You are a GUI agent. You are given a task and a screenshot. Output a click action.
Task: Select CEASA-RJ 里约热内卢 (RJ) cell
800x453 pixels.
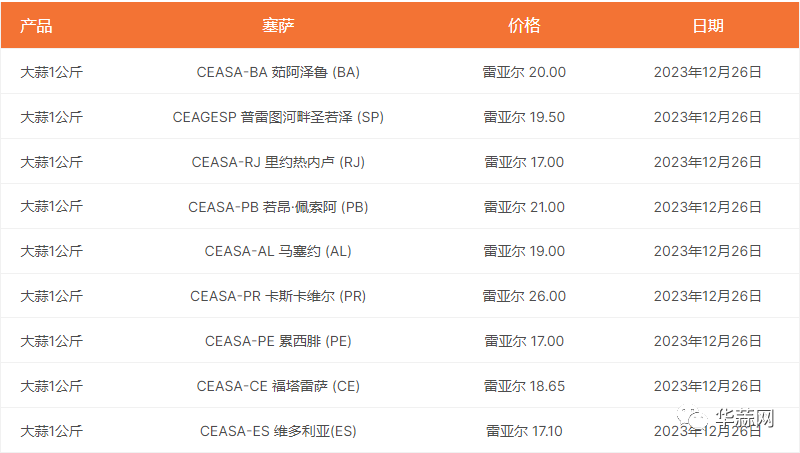click(x=278, y=162)
